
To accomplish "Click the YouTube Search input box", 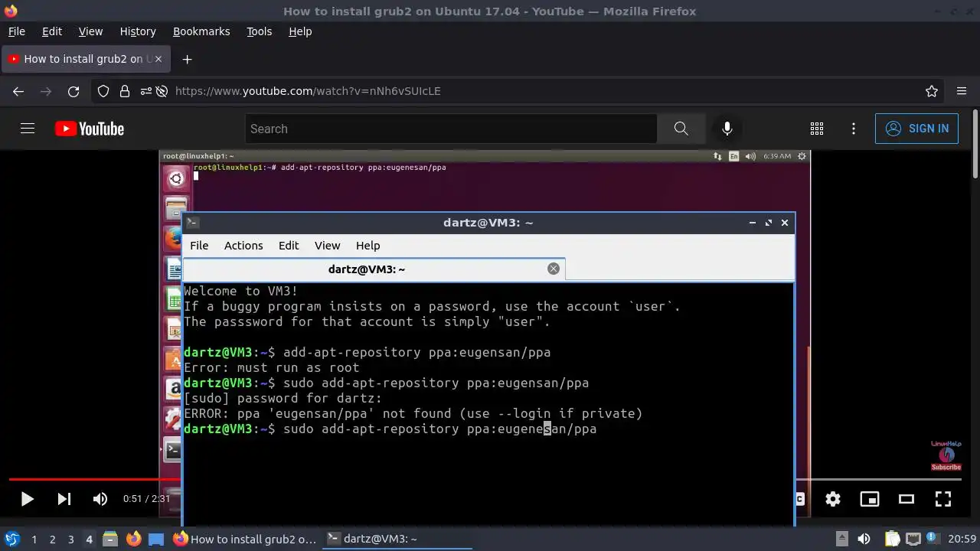I will click(x=451, y=129).
